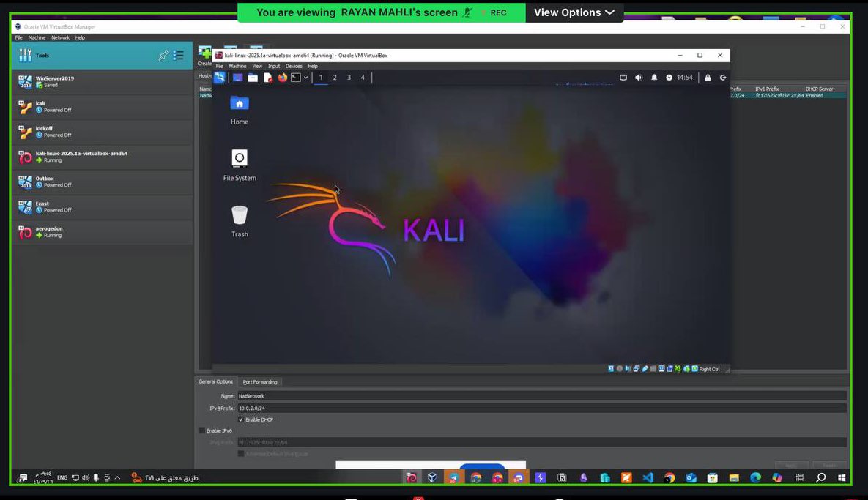Screen dimensions: 868x500
Task: Open the file manager icon in Kali panel
Action: (x=253, y=78)
